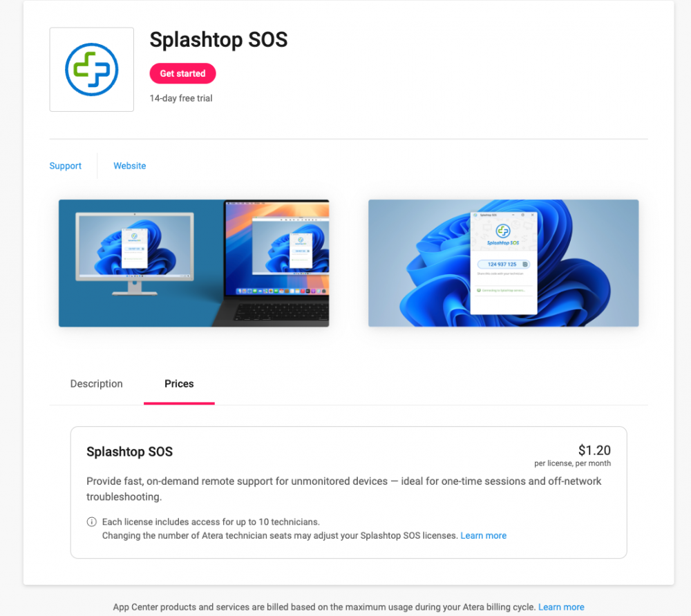Click the $1.20 price amount
Viewport: 691px width, 616px height.
click(594, 450)
